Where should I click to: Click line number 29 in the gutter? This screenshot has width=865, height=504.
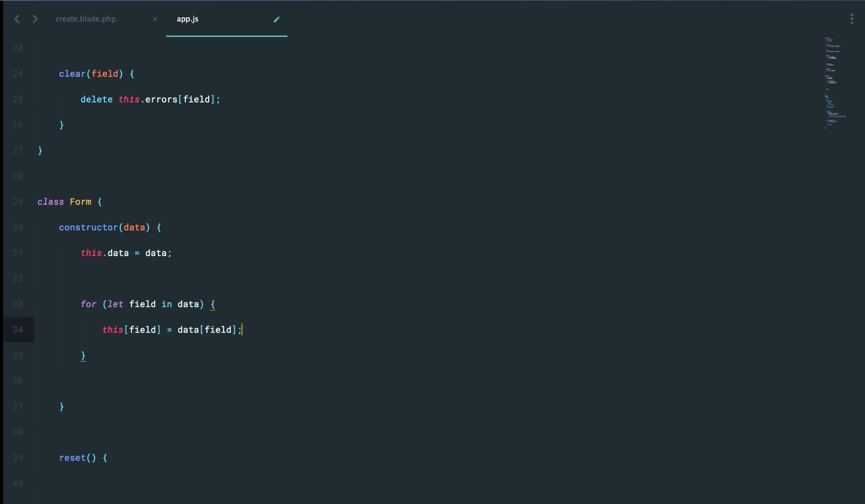coord(17,201)
